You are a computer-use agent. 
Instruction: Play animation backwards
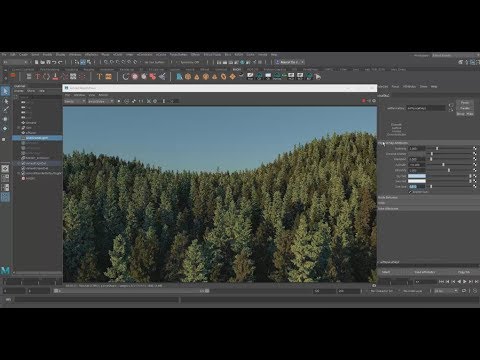459,282
